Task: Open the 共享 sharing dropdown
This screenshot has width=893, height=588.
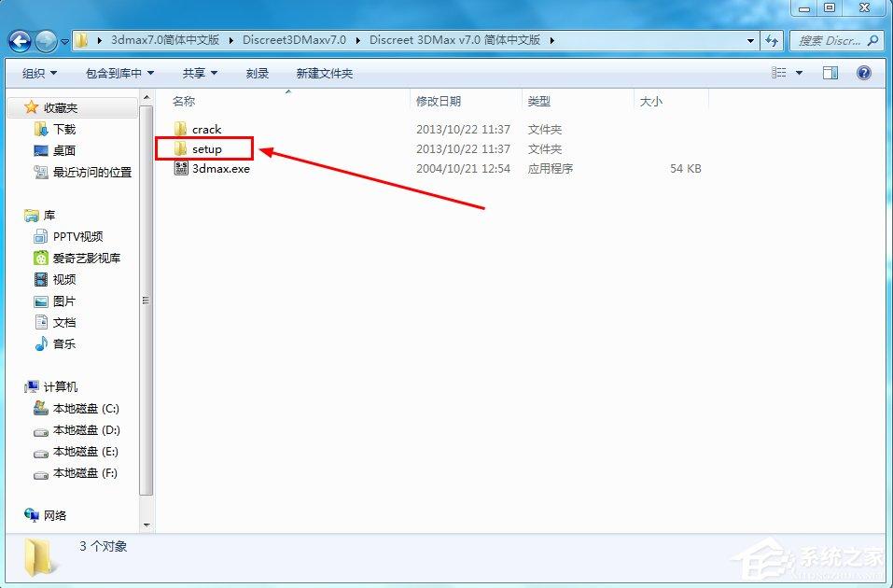Action: pos(198,73)
